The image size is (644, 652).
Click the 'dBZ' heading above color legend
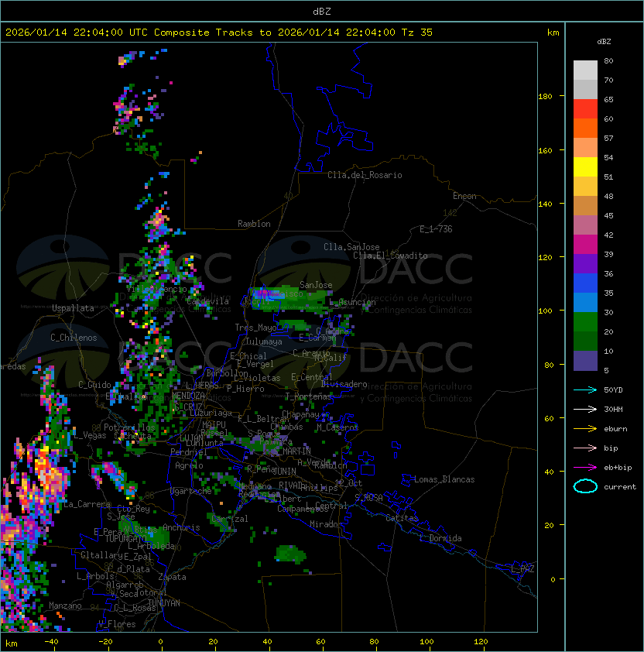click(604, 42)
